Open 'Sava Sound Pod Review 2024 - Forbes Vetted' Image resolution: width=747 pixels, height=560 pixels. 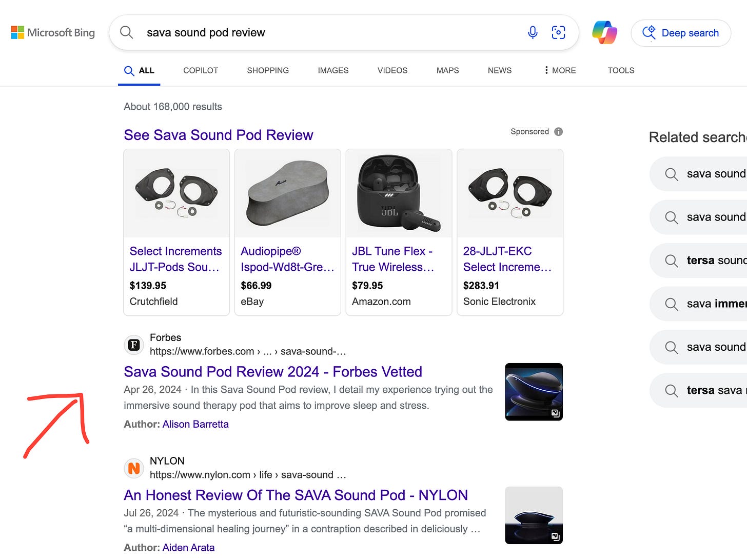pos(273,372)
